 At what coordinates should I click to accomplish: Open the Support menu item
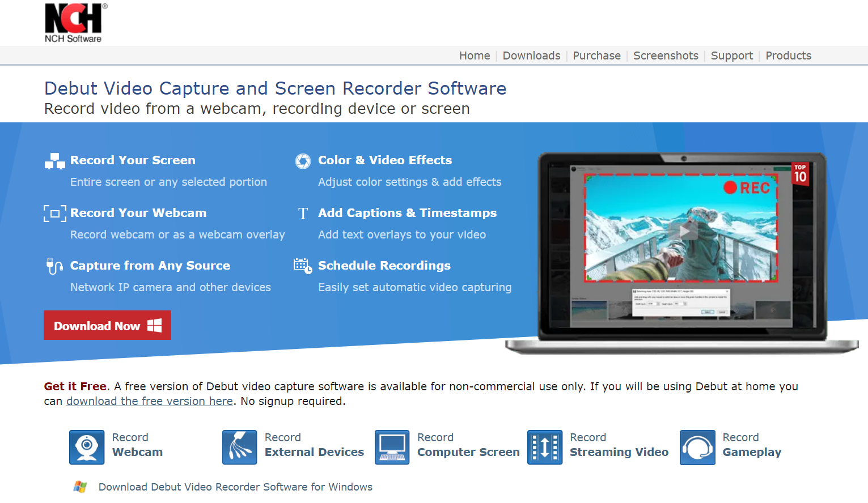[732, 56]
